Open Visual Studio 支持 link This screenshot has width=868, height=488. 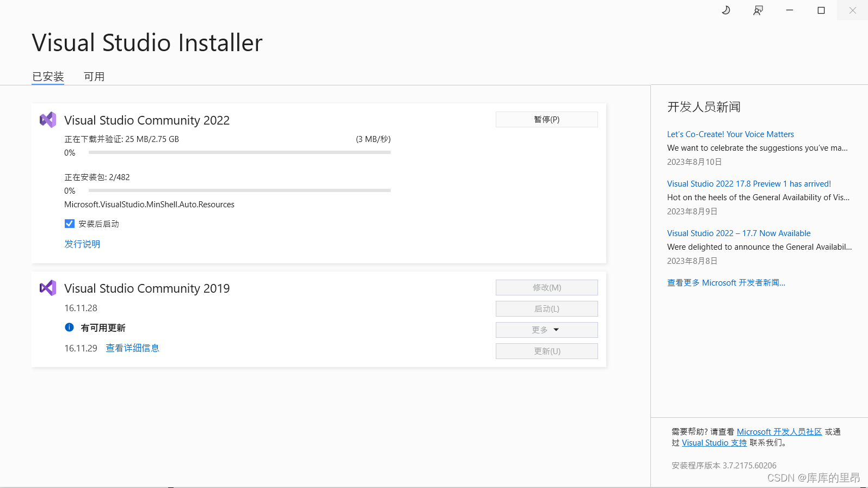point(715,443)
